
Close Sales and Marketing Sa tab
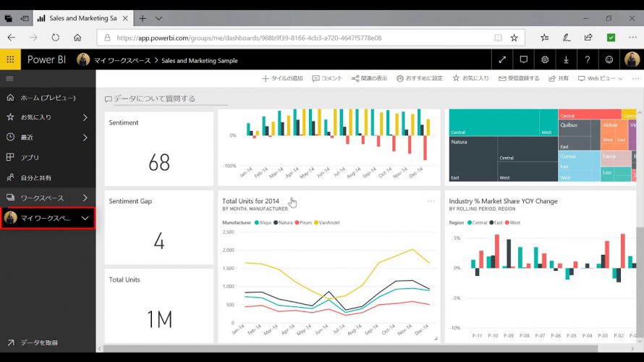point(125,19)
